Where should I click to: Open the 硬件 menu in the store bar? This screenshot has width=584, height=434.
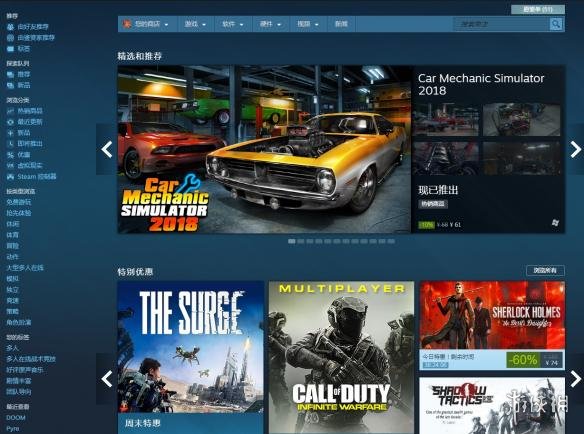click(270, 24)
